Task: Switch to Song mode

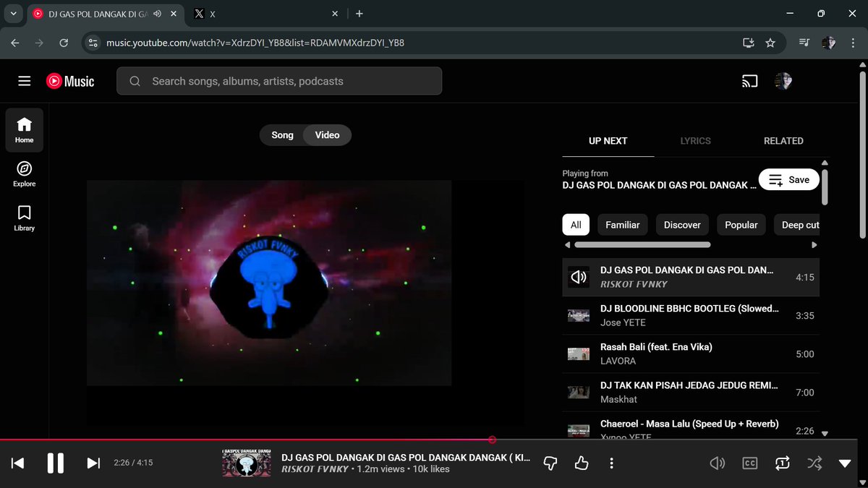Action: 282,135
